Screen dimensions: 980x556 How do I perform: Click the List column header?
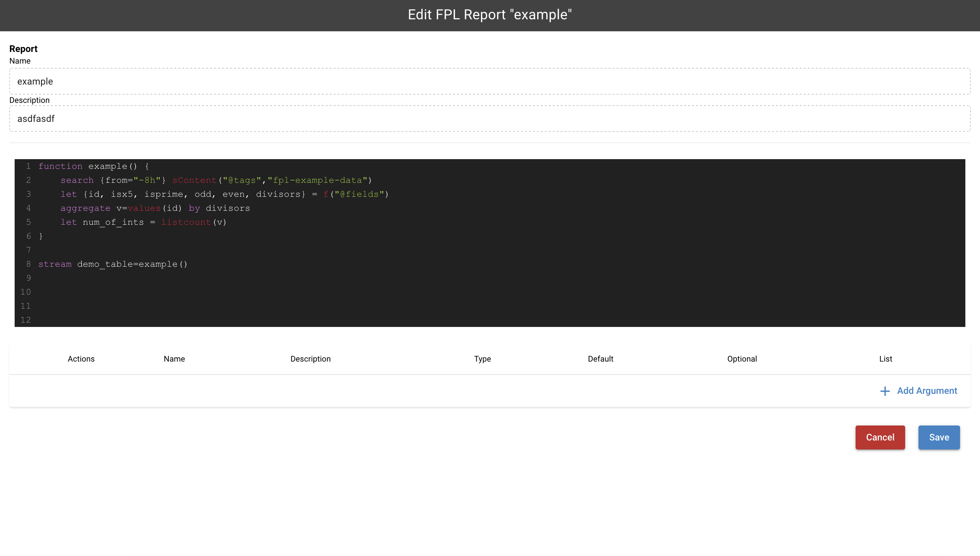tap(886, 359)
